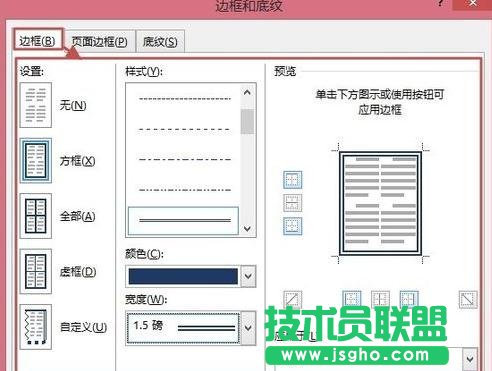Choose the 方框(X) box border setting icon
492x371 pixels.
click(36, 161)
